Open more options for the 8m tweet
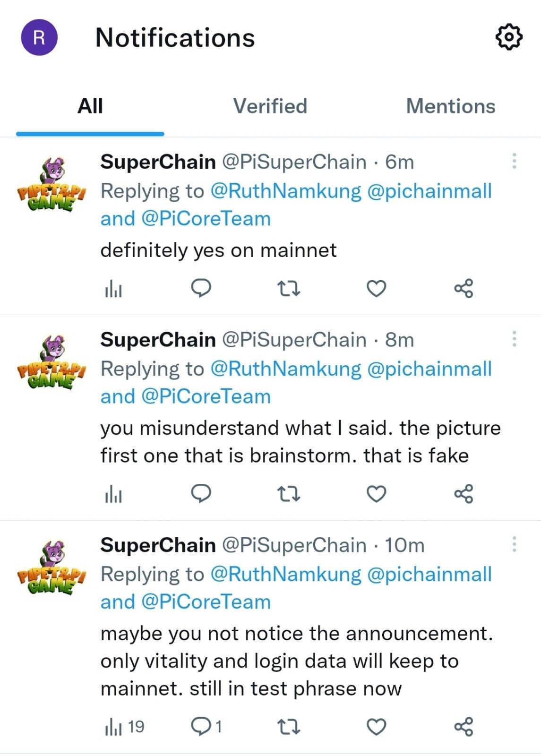Image resolution: width=541 pixels, height=756 pixels. pyautogui.click(x=514, y=339)
